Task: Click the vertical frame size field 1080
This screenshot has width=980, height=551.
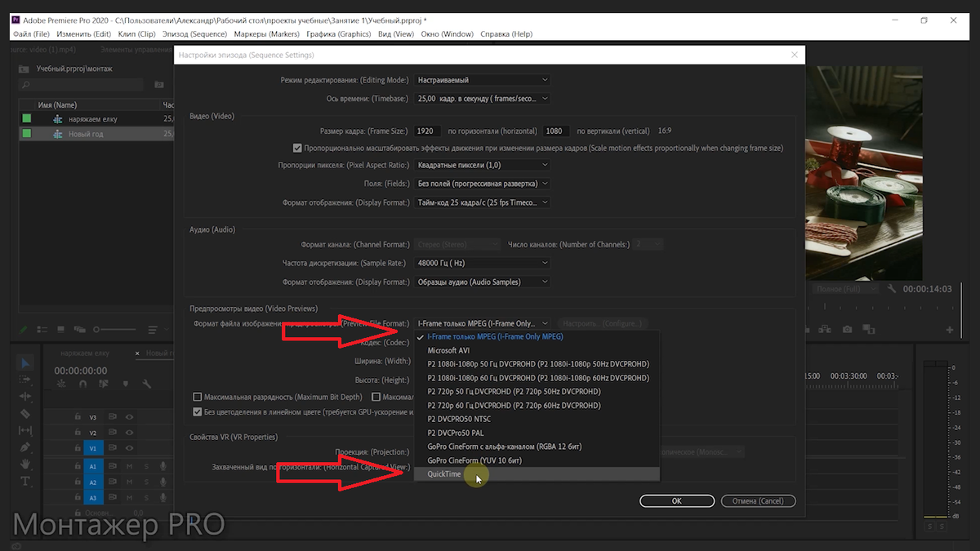Action: tap(558, 131)
